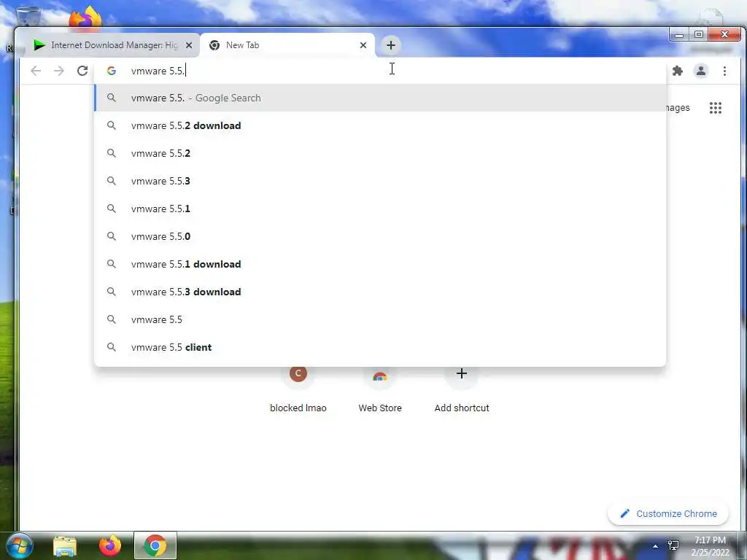Click the Google logo in address bar
Image resolution: width=747 pixels, height=560 pixels.
click(x=112, y=71)
